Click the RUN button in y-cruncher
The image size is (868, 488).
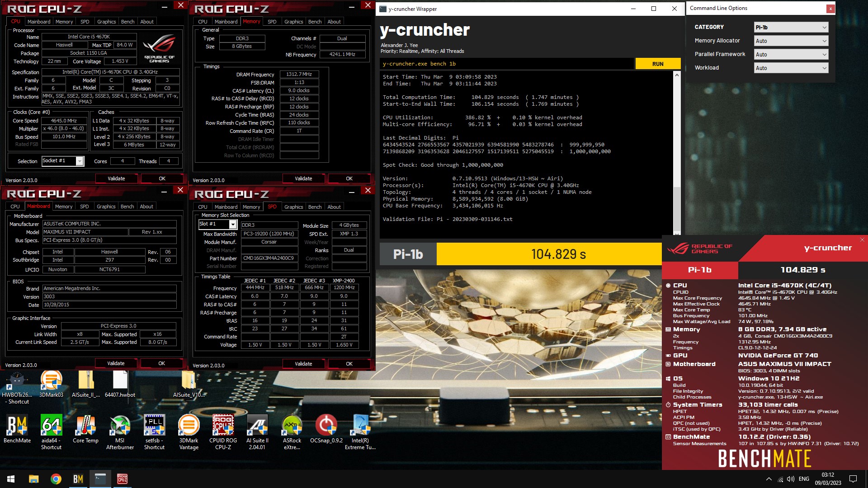point(658,64)
